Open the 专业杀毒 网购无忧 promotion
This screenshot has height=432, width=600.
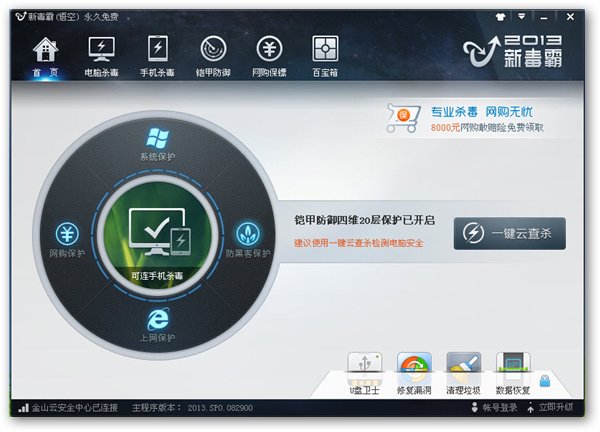[481, 112]
